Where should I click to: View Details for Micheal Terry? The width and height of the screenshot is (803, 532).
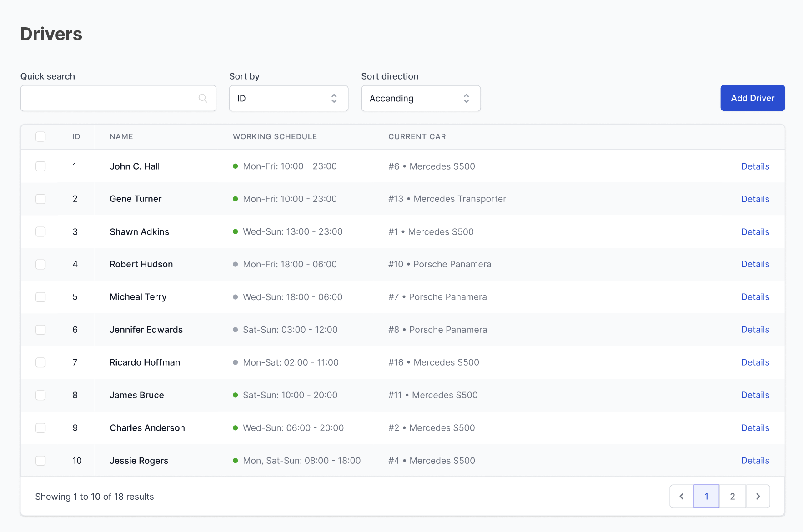click(x=755, y=297)
